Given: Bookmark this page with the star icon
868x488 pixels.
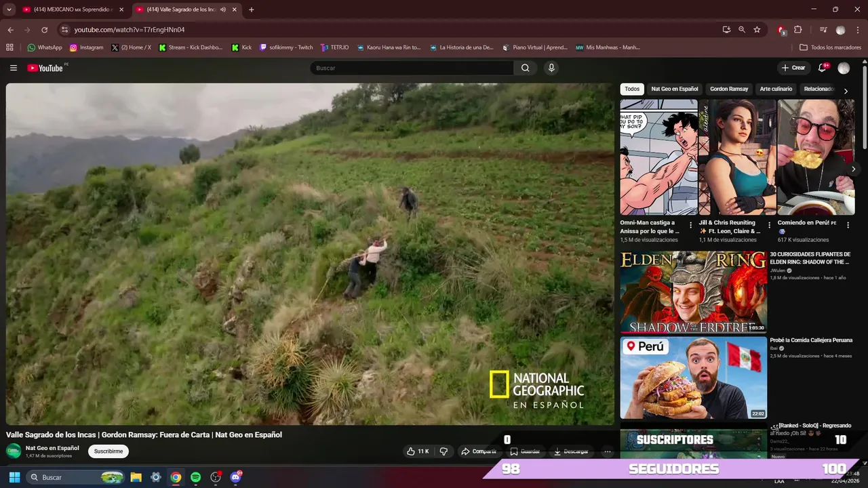Looking at the screenshot, I should click(x=757, y=30).
